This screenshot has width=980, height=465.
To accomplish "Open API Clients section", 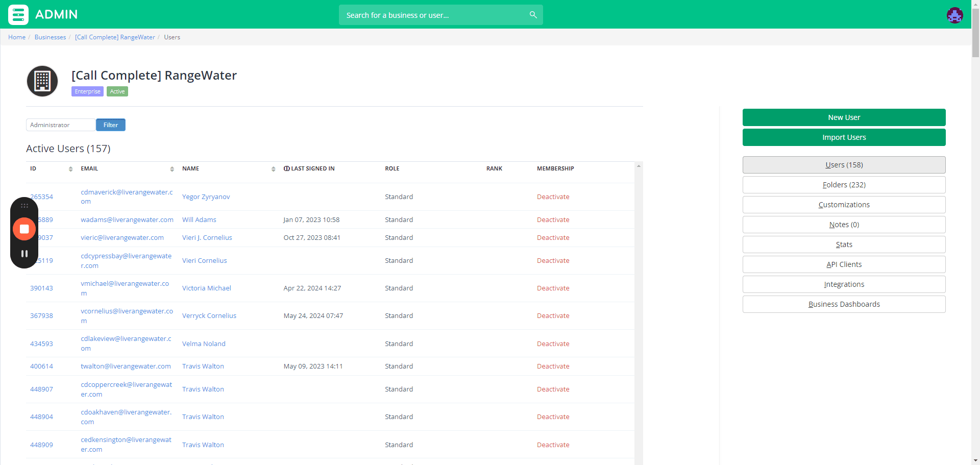I will (844, 264).
